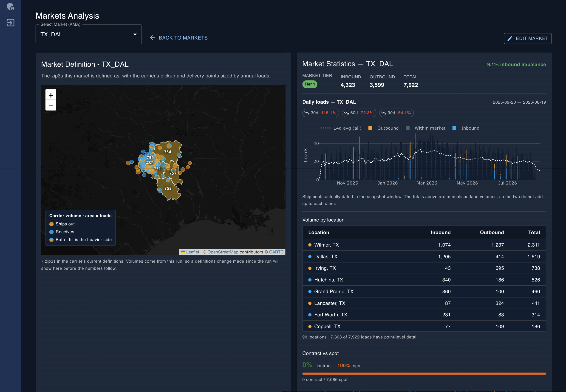The width and height of the screenshot is (566, 392).
Task: Open the CARTO attribution link
Action: [276, 252]
